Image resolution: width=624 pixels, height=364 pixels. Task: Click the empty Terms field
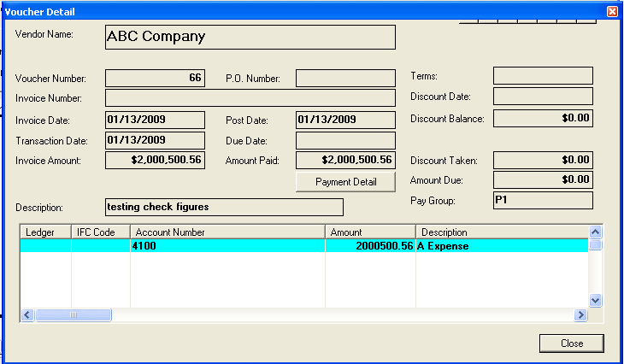(543, 76)
